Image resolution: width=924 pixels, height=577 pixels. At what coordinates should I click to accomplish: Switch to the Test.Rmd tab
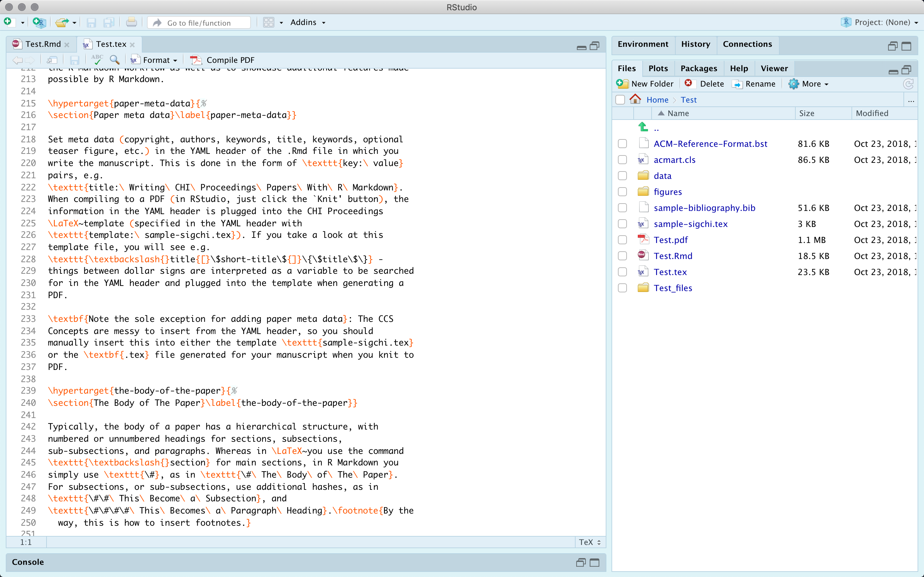pos(42,44)
